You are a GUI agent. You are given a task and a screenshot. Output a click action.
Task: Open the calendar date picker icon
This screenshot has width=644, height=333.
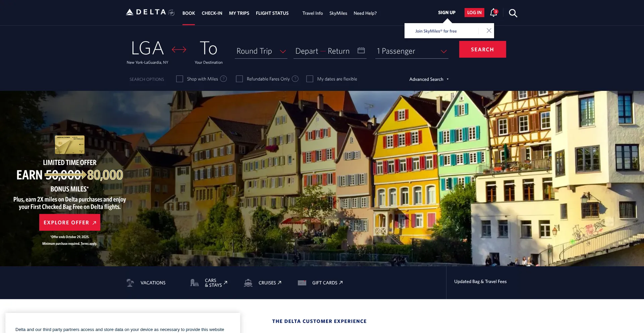pyautogui.click(x=361, y=50)
